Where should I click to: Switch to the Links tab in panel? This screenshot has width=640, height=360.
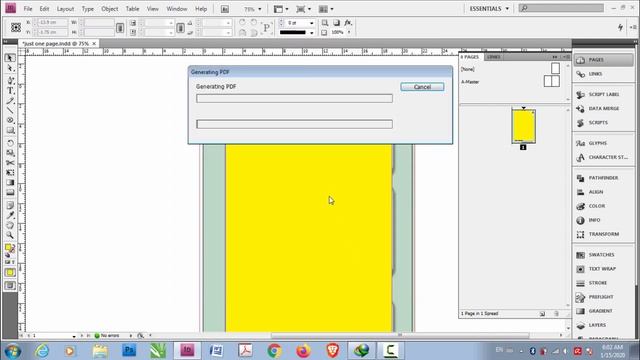pos(493,57)
